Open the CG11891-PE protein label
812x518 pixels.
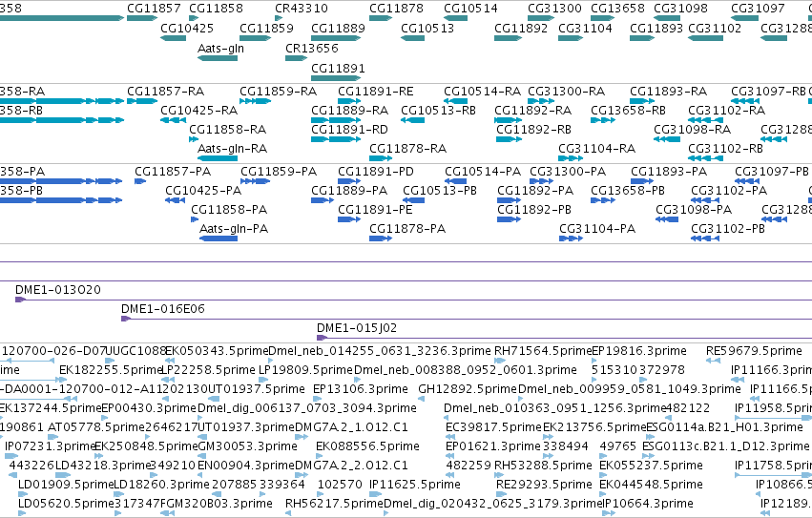click(x=375, y=210)
